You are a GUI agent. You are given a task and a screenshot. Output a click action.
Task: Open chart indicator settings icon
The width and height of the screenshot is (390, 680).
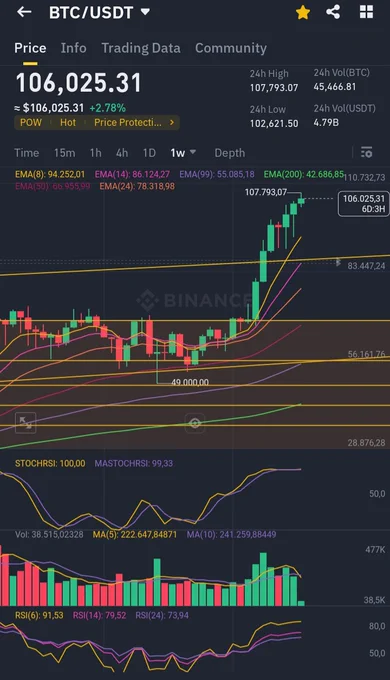coord(367,153)
